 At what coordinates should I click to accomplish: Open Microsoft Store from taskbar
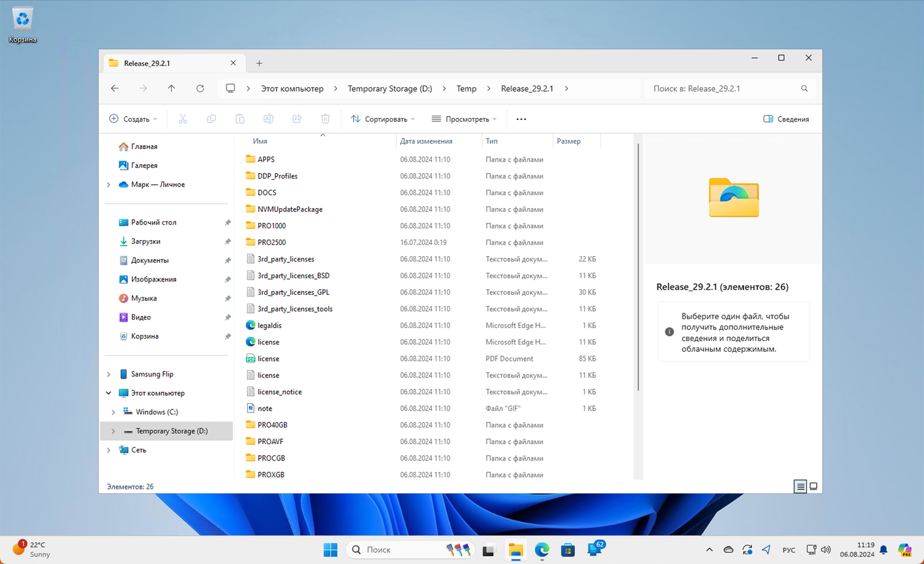tap(568, 550)
